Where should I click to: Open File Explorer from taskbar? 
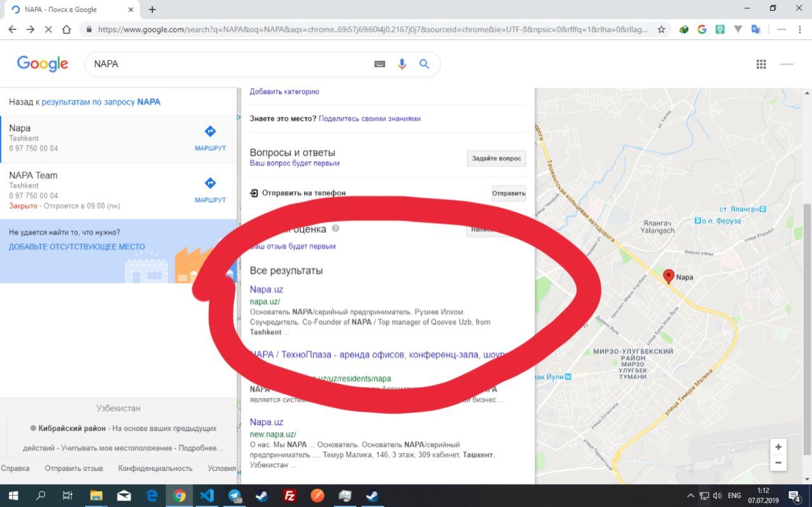96,496
